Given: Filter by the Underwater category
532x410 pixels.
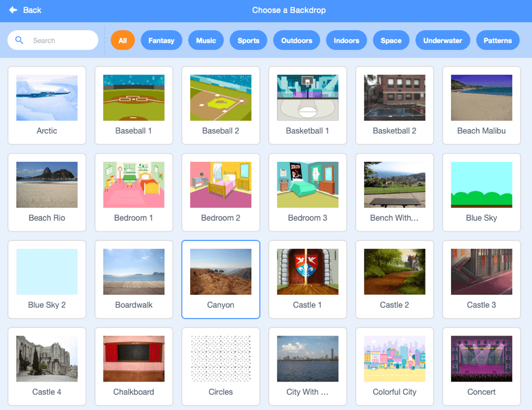Looking at the screenshot, I should [442, 40].
